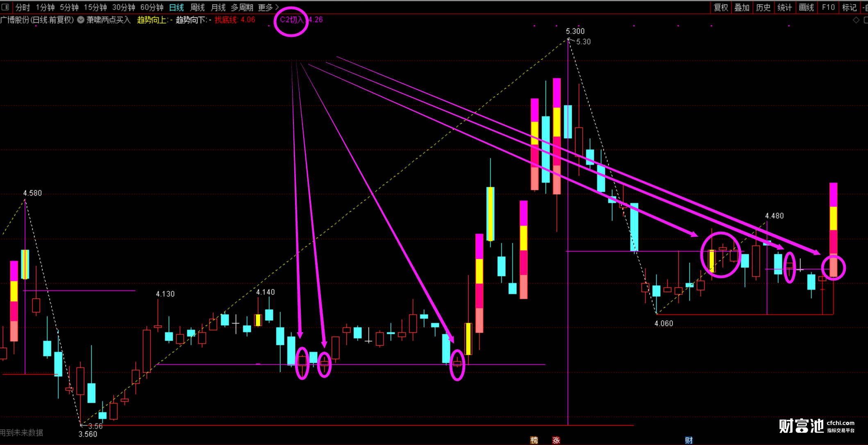Switch to 60分钟 period tab
This screenshot has height=445, width=868.
[152, 7]
